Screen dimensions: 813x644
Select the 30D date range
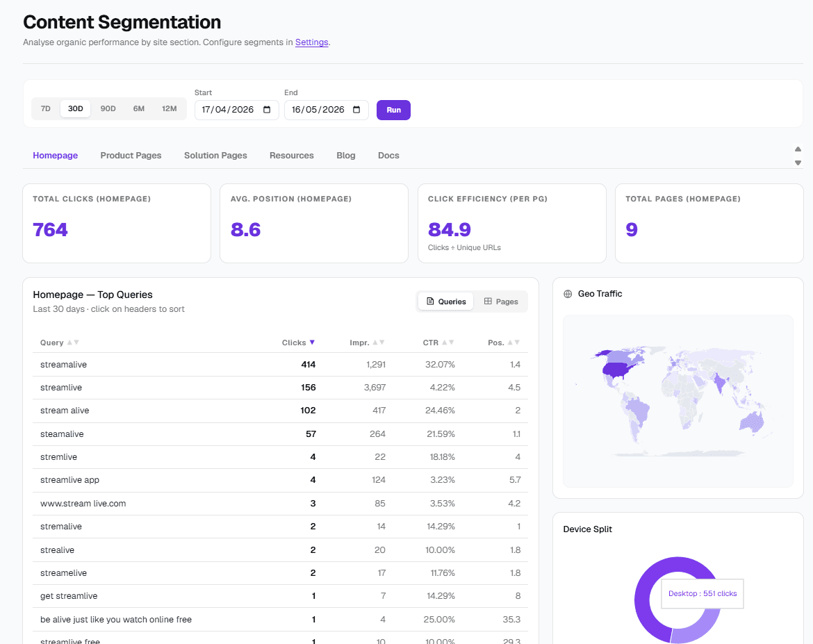click(75, 109)
